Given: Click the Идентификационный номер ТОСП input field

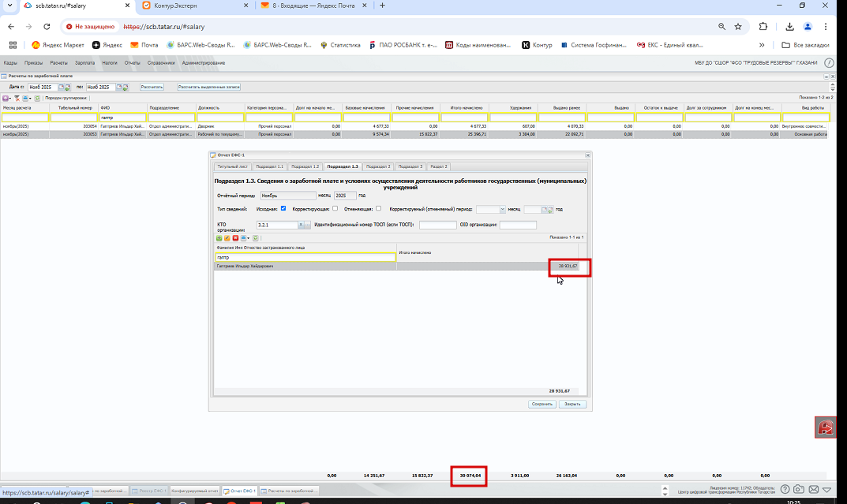Looking at the screenshot, I should coord(437,225).
